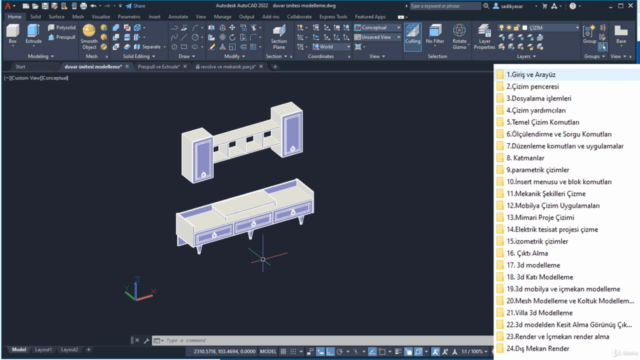Click the Undo arrow in quick access toolbar
The height and width of the screenshot is (360, 640).
93,6
